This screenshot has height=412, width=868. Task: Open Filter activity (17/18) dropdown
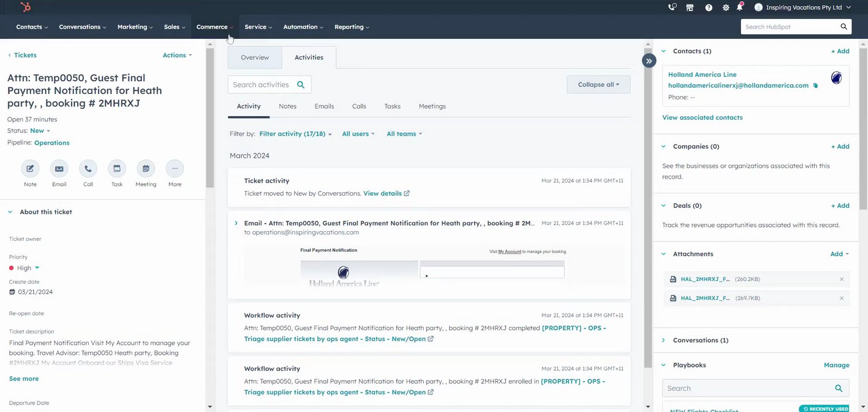click(295, 134)
